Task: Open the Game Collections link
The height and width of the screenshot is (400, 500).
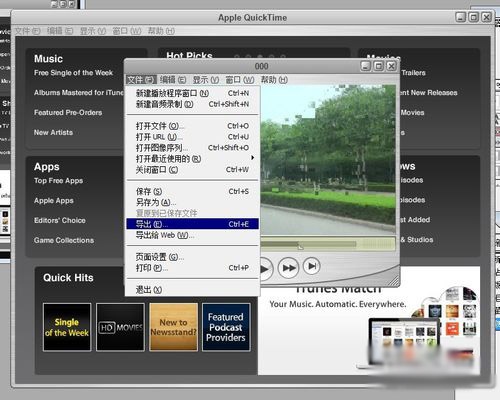Action: [64, 240]
